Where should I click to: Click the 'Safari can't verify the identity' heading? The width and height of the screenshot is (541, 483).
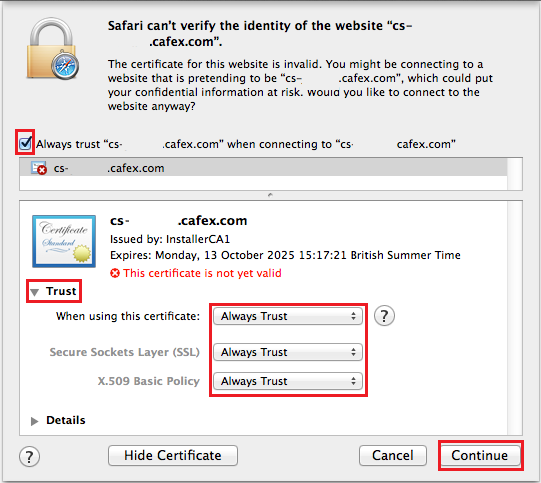point(260,33)
